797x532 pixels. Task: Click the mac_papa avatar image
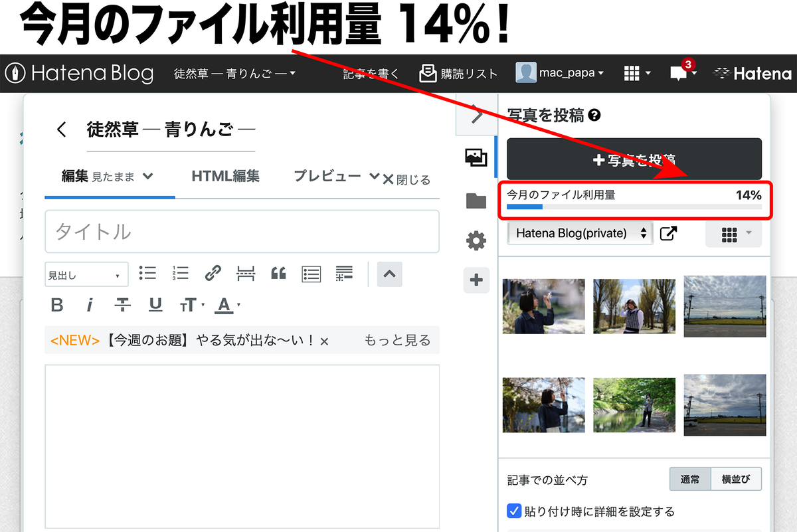click(x=526, y=73)
